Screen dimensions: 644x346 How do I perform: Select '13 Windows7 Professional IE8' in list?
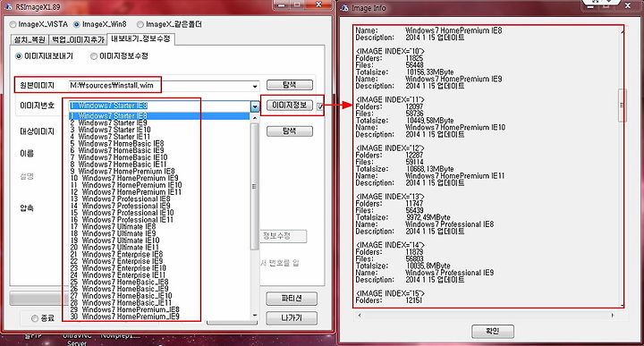click(x=159, y=199)
